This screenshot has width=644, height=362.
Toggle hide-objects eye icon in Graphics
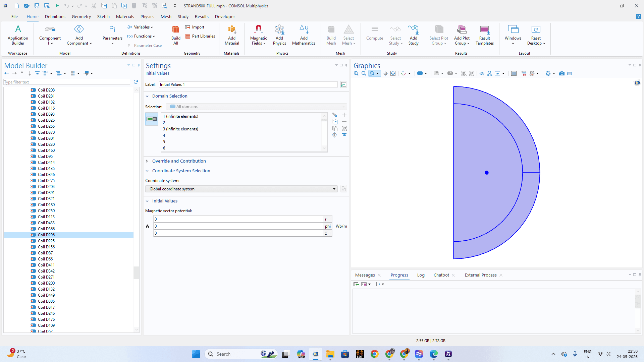click(x=482, y=73)
